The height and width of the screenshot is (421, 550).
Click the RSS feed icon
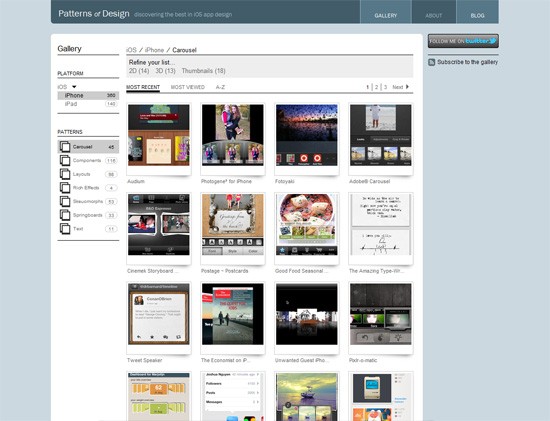[431, 62]
